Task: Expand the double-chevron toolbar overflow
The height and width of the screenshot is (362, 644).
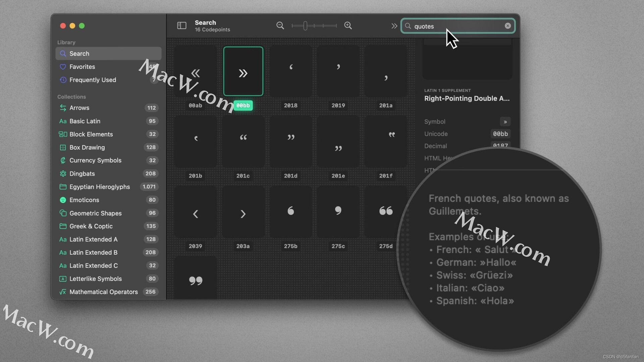Action: pos(394,25)
